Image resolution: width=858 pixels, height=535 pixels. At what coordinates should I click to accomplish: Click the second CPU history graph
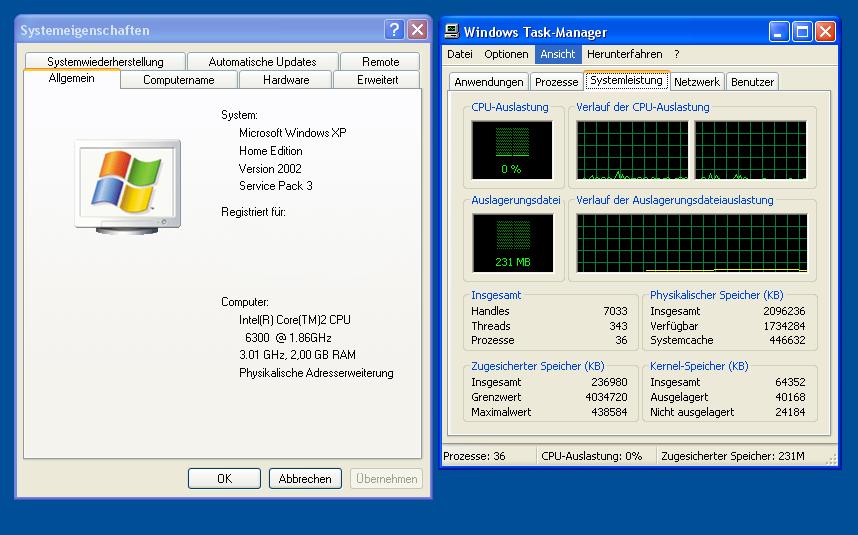[x=750, y=150]
